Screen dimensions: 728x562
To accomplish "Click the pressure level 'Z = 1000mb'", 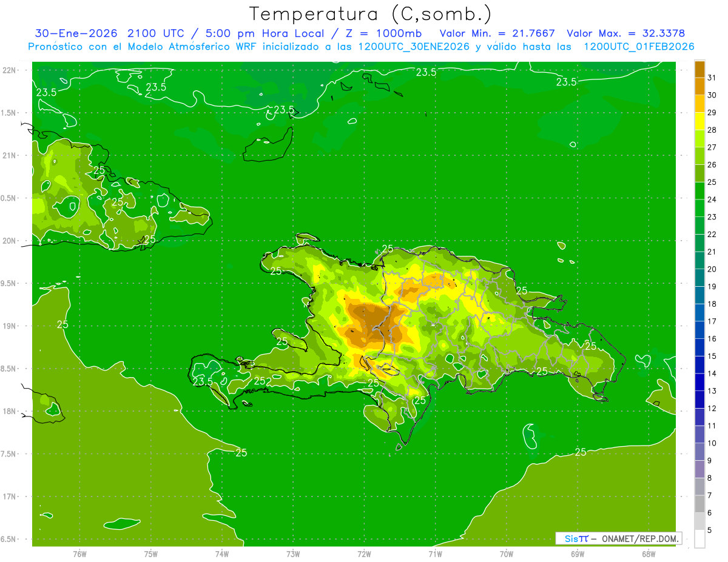I will click(x=383, y=33).
